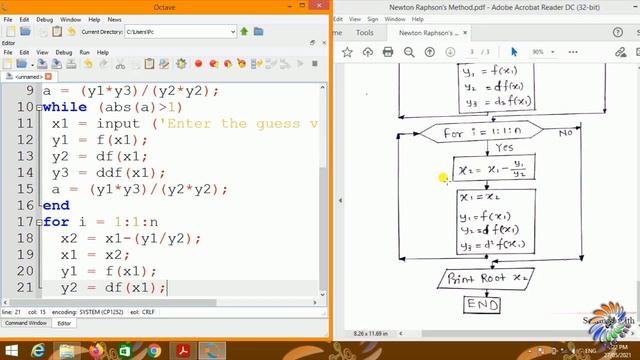The width and height of the screenshot is (640, 360).
Task: Expand the Current Directory dropdown
Action: coord(233,32)
